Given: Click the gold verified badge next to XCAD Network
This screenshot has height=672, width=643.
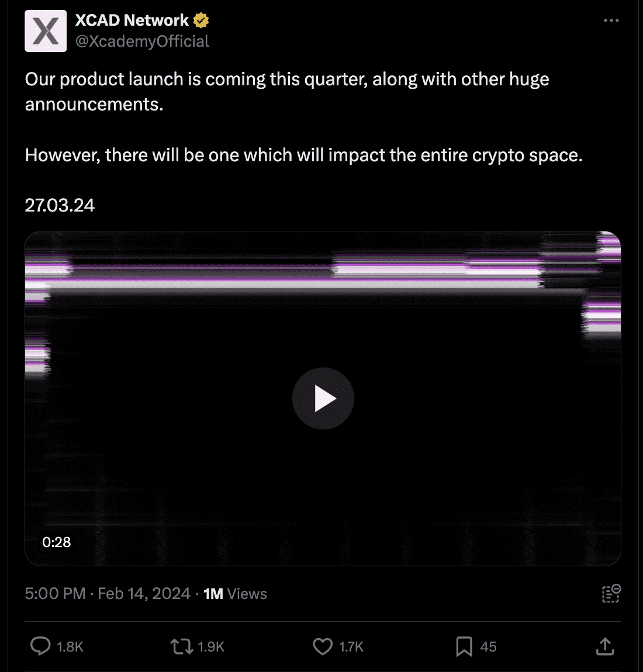Looking at the screenshot, I should click(x=201, y=19).
